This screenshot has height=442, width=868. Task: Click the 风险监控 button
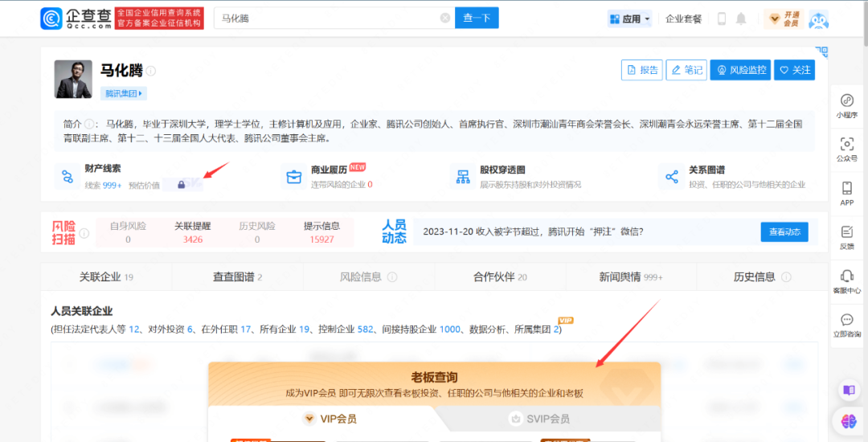coord(740,70)
